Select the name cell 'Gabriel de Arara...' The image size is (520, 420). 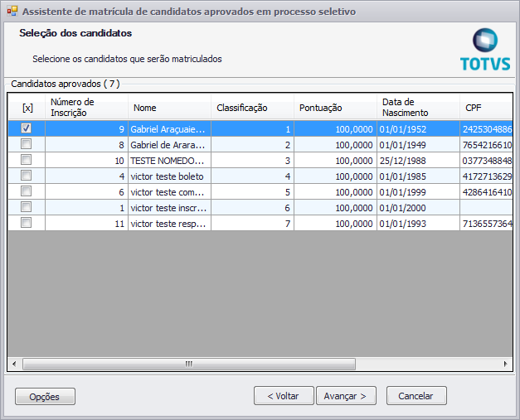169,145
